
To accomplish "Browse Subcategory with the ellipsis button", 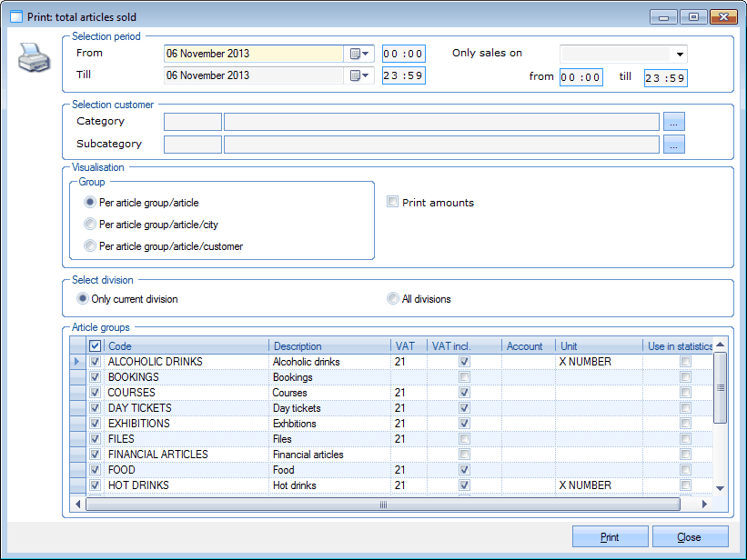I will pos(673,145).
